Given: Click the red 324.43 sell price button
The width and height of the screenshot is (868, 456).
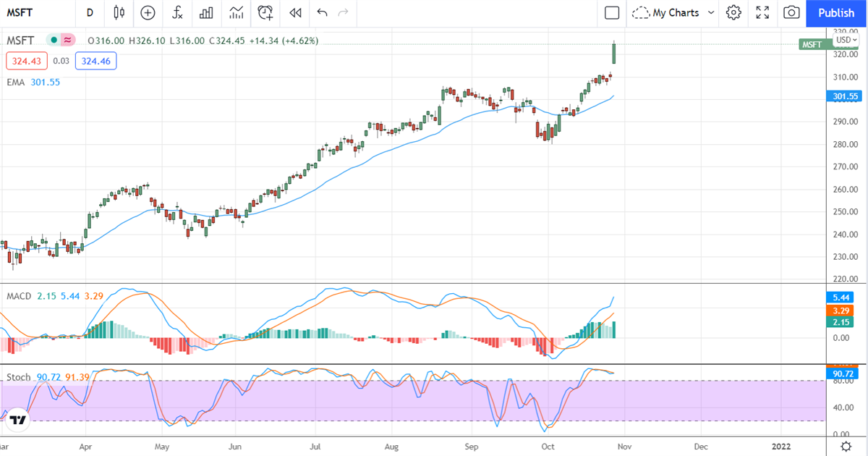Looking at the screenshot, I should pyautogui.click(x=26, y=61).
